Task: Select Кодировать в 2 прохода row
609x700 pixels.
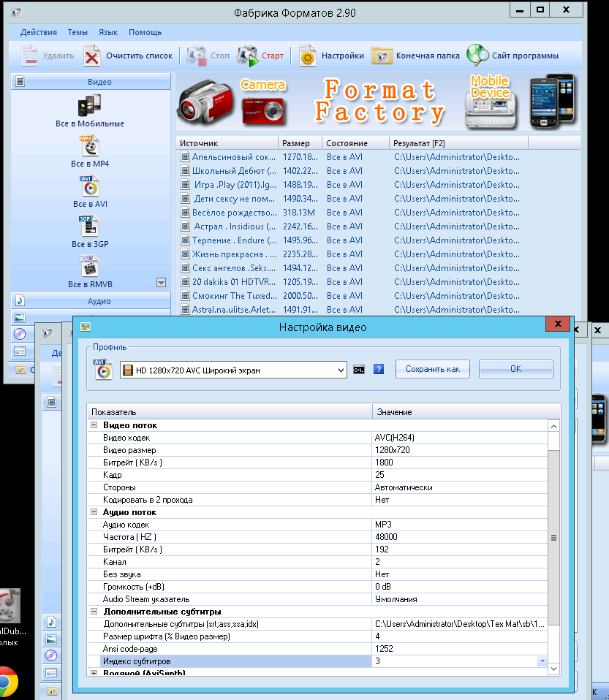Action: [318, 500]
